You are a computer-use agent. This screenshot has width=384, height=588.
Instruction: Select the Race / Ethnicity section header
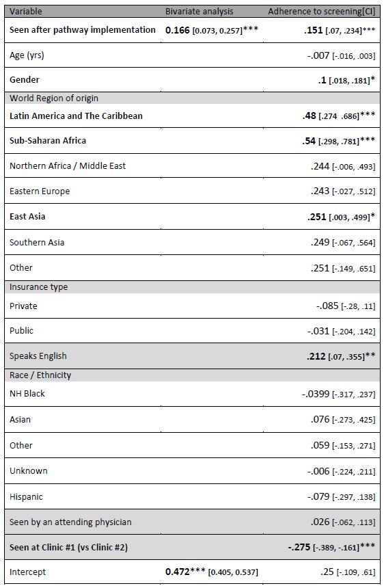pos(40,375)
